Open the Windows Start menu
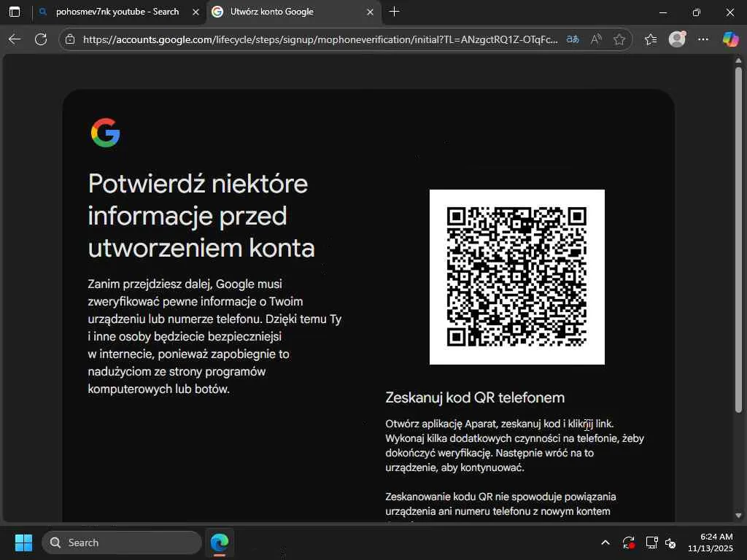This screenshot has width=747, height=560. [x=23, y=542]
